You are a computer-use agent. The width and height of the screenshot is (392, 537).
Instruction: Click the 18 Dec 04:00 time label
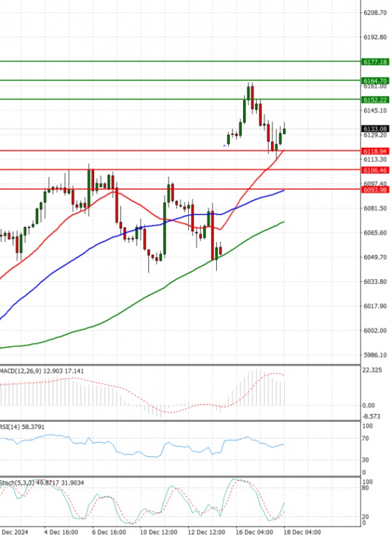coord(303,532)
